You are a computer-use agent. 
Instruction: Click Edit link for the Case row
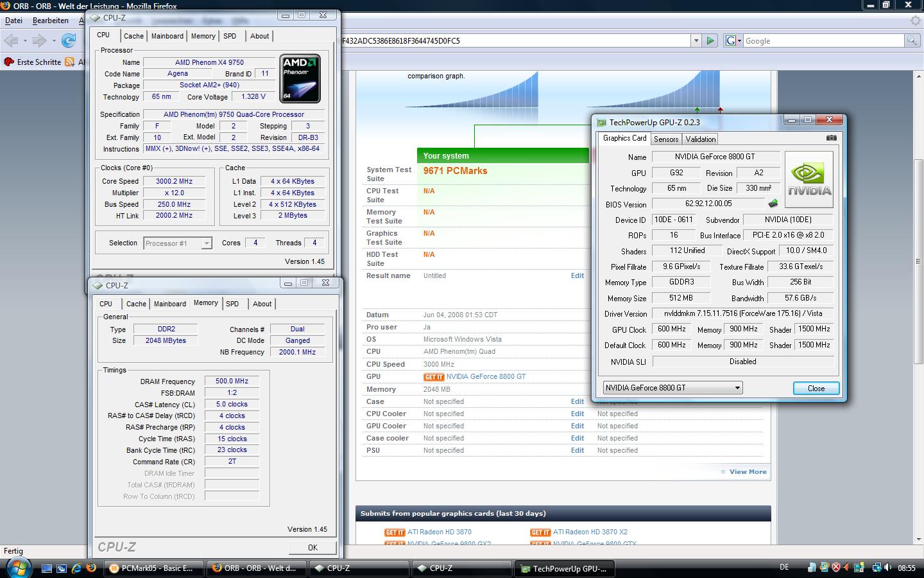click(577, 402)
